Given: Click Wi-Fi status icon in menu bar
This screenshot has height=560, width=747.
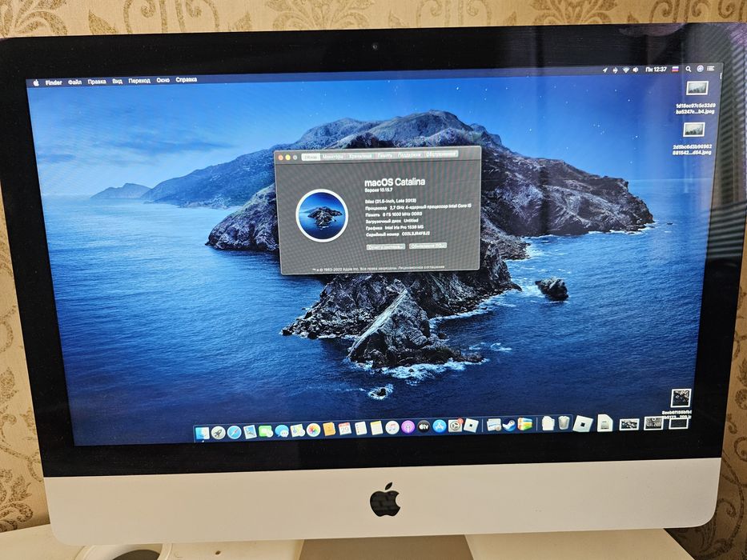Looking at the screenshot, I should (626, 70).
